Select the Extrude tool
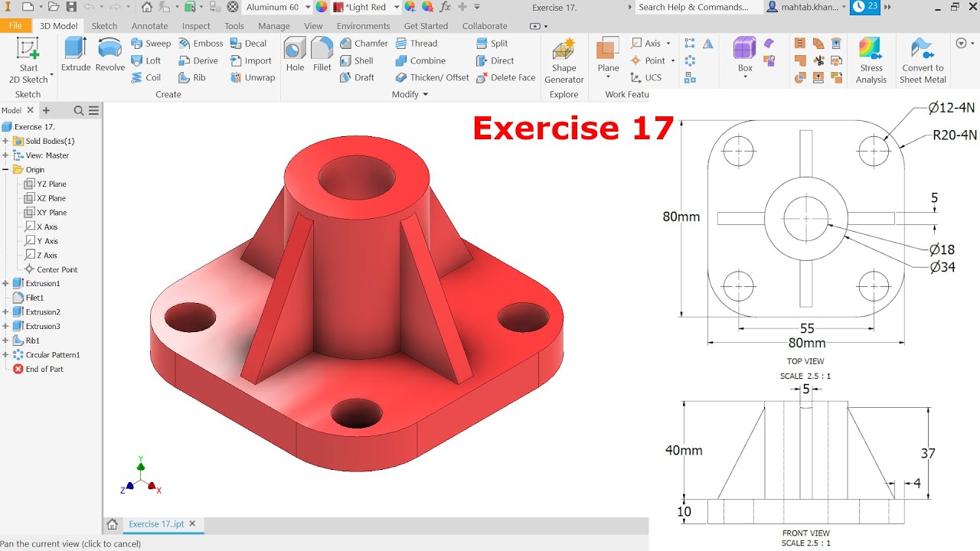The height and width of the screenshot is (551, 980). click(76, 54)
